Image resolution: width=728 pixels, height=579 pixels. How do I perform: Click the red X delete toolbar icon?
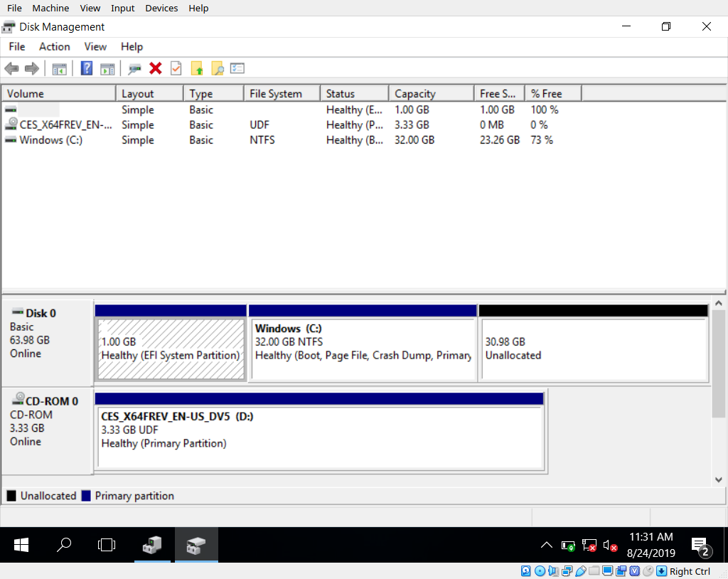point(155,68)
